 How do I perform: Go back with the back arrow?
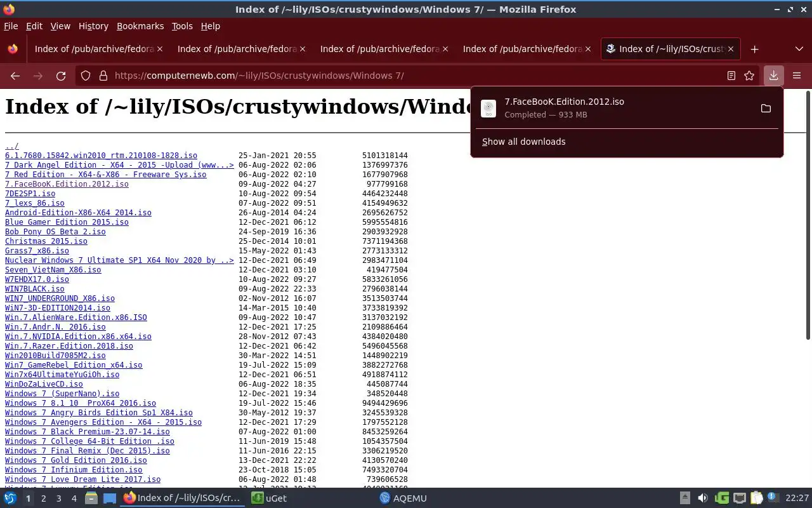point(15,76)
